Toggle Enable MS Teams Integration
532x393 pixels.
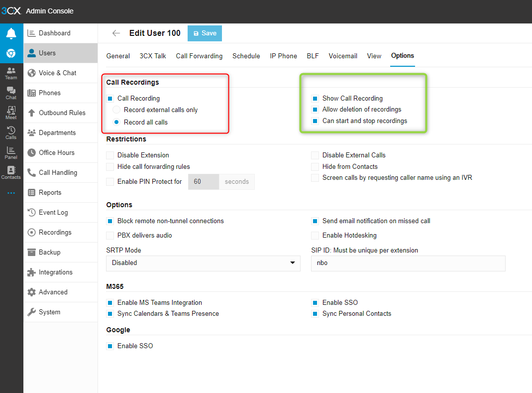[110, 303]
